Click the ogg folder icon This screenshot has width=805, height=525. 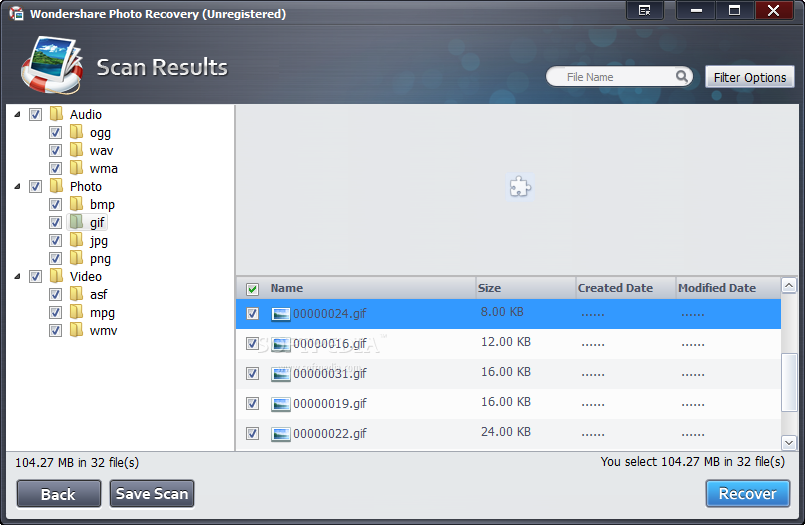tap(76, 132)
